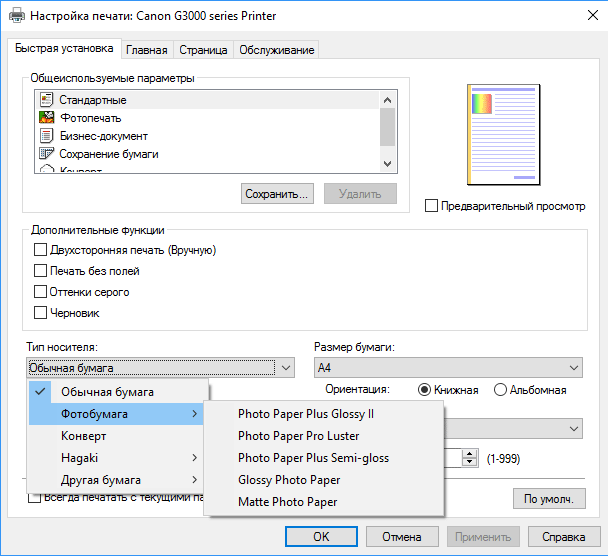Switch to the Обслуживание tab
608x556 pixels.
tap(276, 50)
